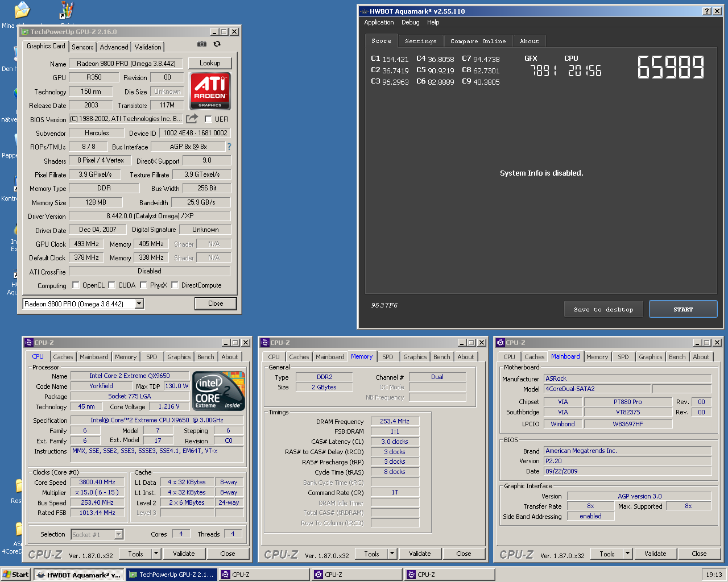Expand the Tools dropdown arrow in CPU window

pyautogui.click(x=156, y=554)
